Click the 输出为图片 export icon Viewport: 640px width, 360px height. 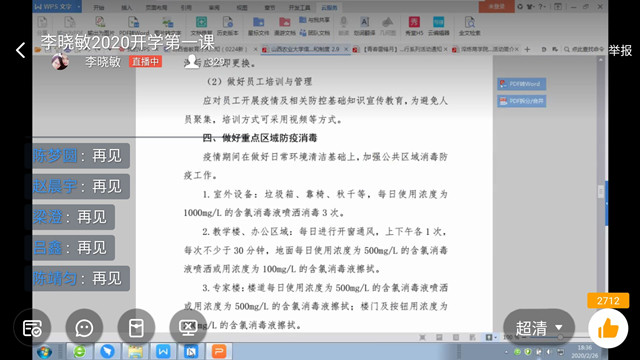100,26
